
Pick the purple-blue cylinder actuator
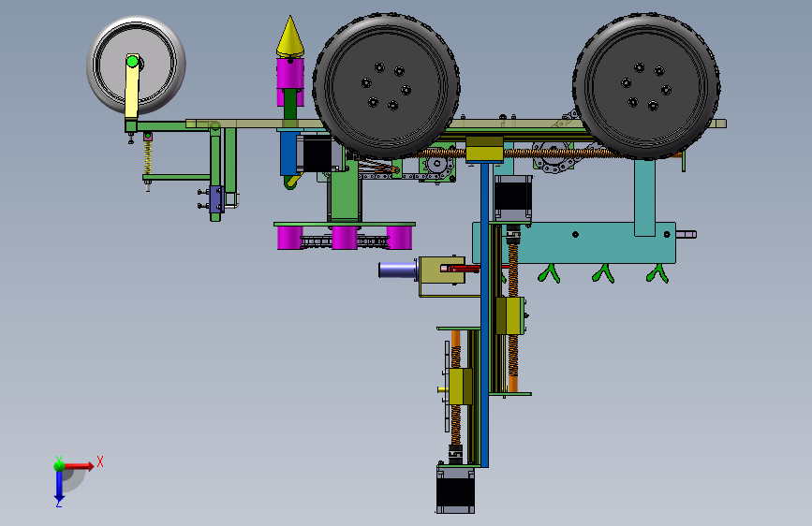(x=397, y=270)
